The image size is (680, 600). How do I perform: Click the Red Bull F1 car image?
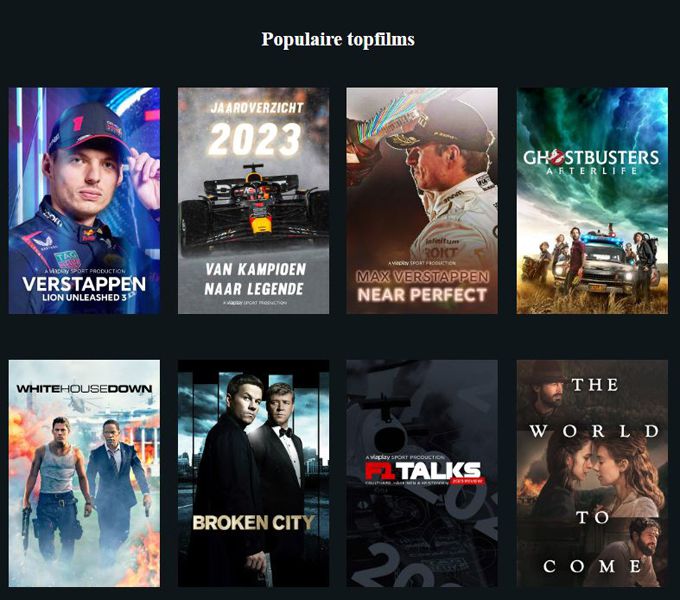[254, 208]
